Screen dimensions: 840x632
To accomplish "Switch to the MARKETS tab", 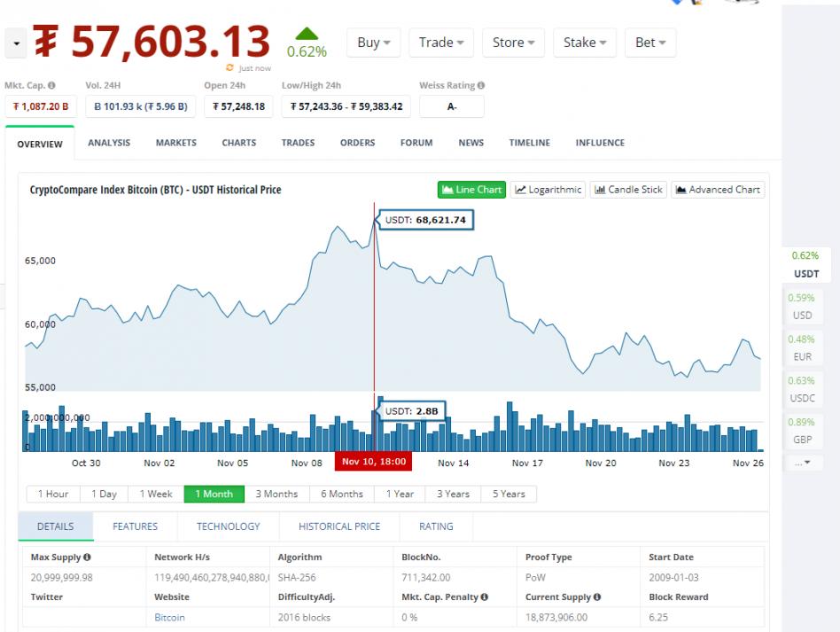I will coord(175,143).
